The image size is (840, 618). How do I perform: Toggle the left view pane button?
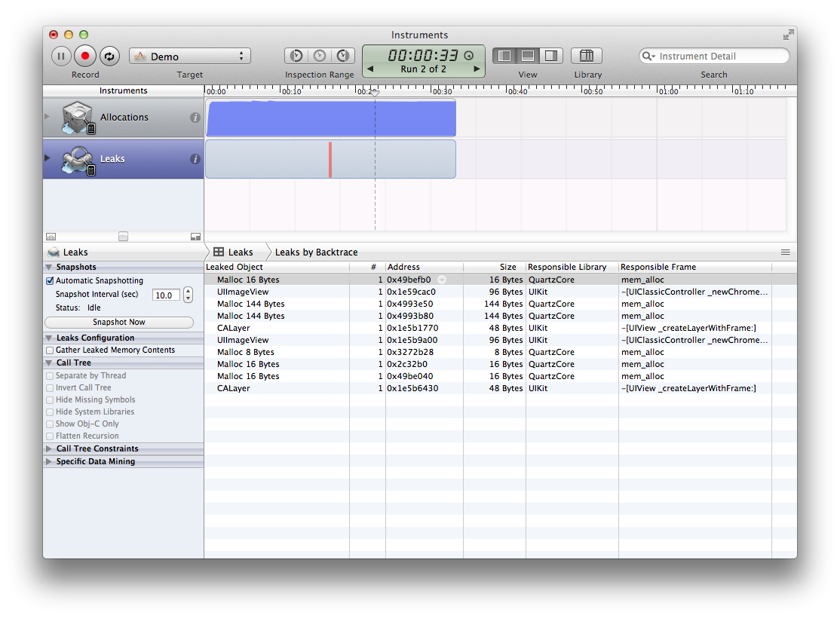[504, 56]
